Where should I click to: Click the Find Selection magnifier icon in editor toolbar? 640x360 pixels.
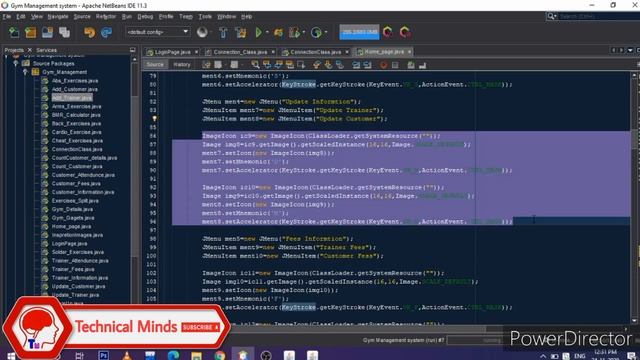coord(255,64)
